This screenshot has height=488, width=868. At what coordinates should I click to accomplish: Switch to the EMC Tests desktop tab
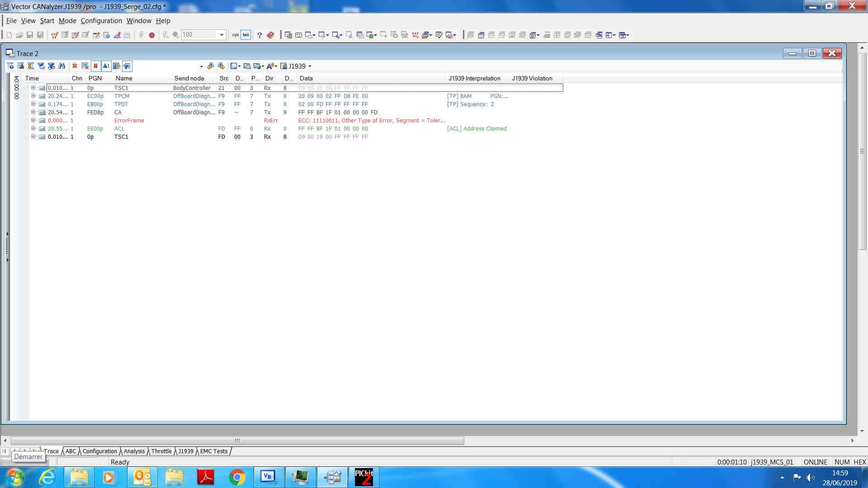(x=214, y=451)
